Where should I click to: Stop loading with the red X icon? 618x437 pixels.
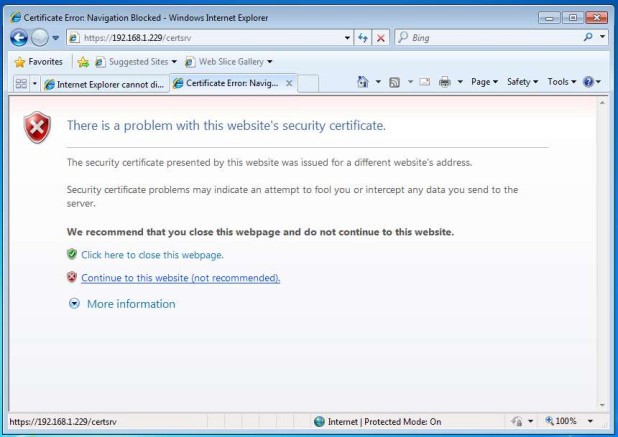[x=381, y=38]
